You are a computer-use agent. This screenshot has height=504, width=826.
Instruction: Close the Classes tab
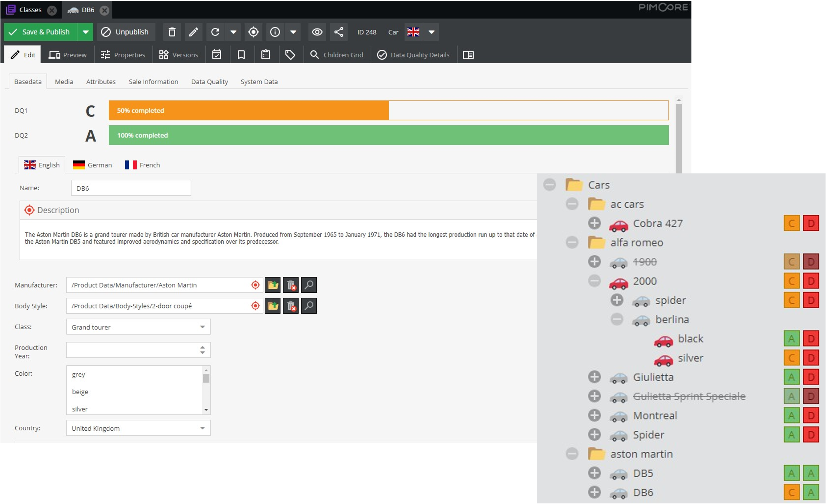pos(52,10)
